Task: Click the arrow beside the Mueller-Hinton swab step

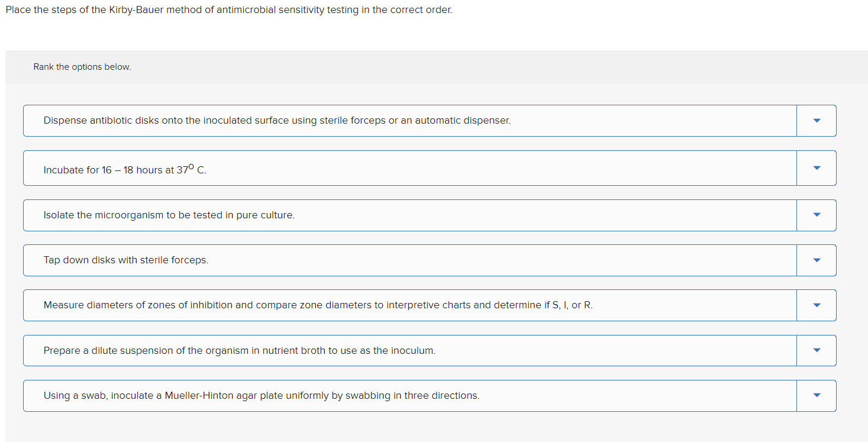Action: [x=817, y=396]
